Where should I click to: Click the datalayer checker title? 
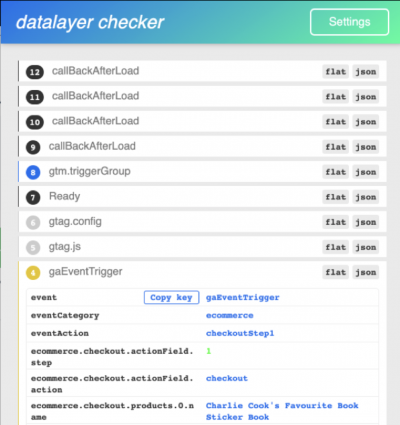coord(90,23)
